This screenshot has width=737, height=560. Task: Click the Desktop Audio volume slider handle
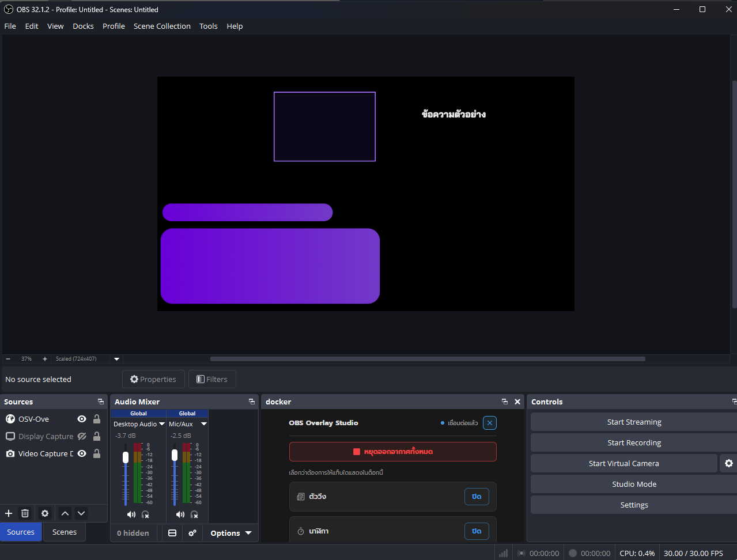(126, 457)
